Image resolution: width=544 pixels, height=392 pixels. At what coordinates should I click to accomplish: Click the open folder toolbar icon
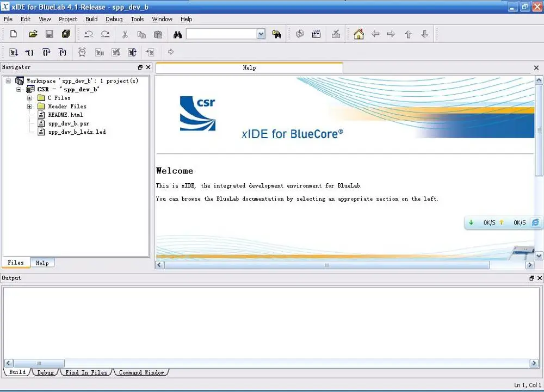33,34
